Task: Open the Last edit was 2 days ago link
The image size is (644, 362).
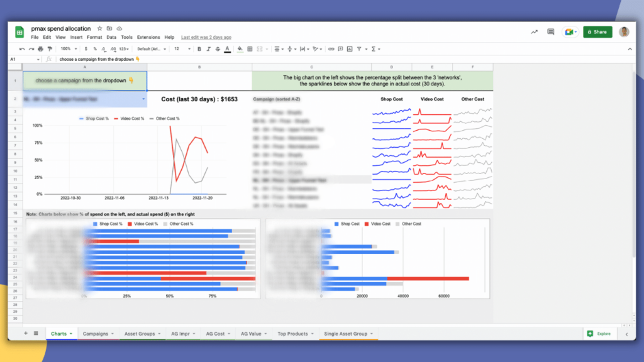Action: (x=206, y=37)
